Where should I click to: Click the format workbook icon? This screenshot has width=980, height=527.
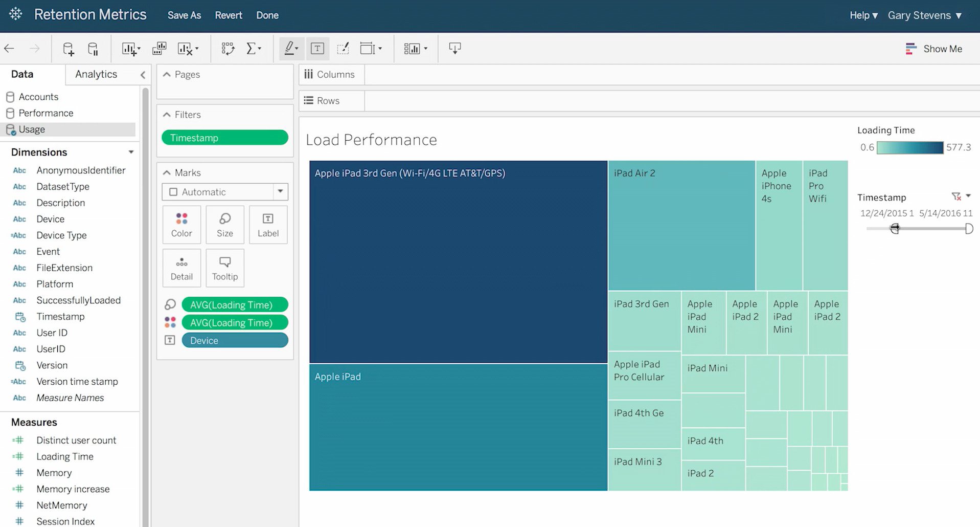tap(343, 49)
